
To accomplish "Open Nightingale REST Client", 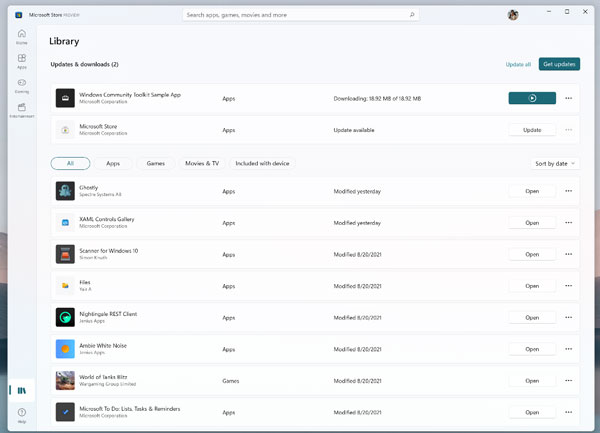I will click(532, 317).
